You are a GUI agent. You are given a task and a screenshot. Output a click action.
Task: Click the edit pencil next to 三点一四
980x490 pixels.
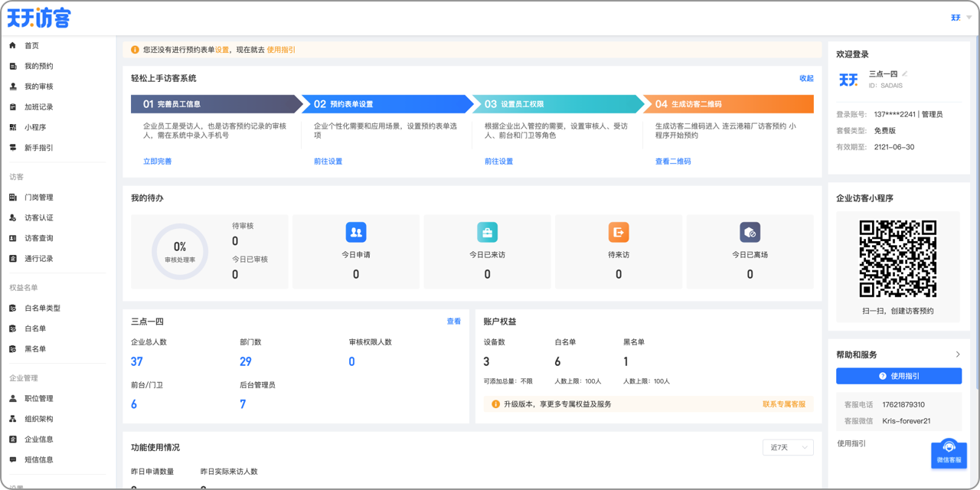point(906,73)
